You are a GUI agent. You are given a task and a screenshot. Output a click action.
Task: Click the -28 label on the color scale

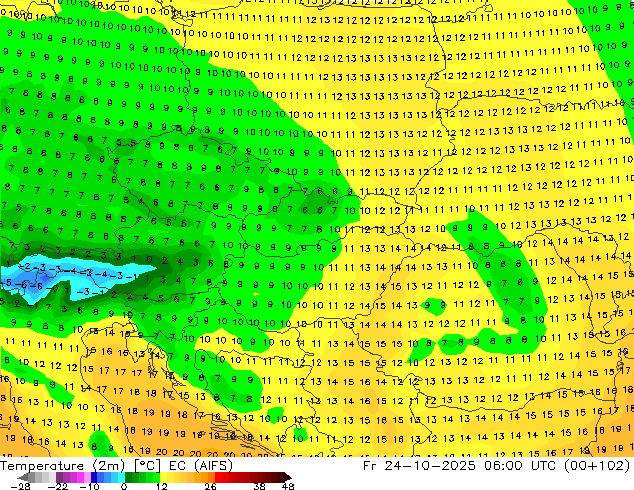click(x=20, y=486)
